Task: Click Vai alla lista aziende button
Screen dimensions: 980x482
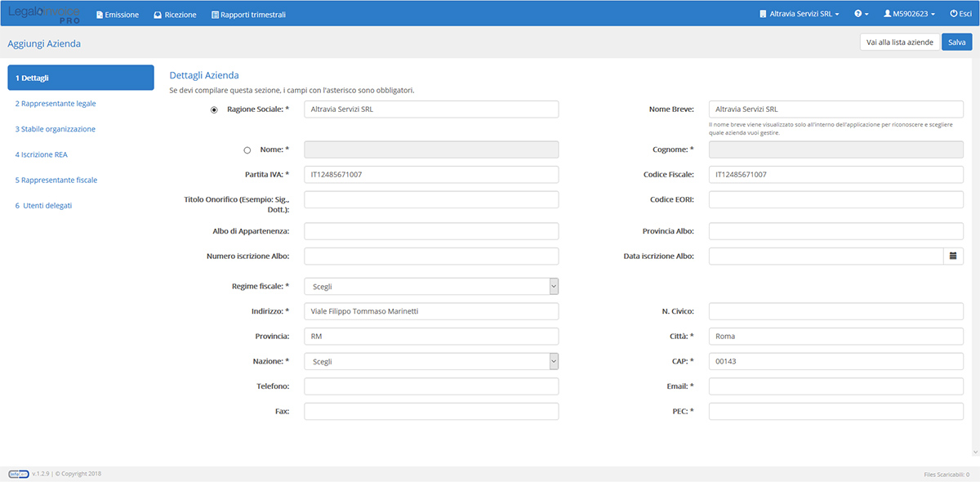Action: pyautogui.click(x=899, y=42)
